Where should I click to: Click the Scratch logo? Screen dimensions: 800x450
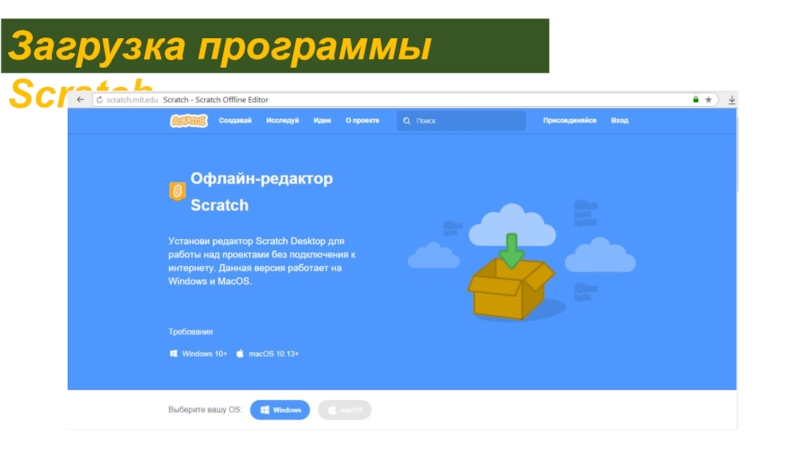[189, 121]
